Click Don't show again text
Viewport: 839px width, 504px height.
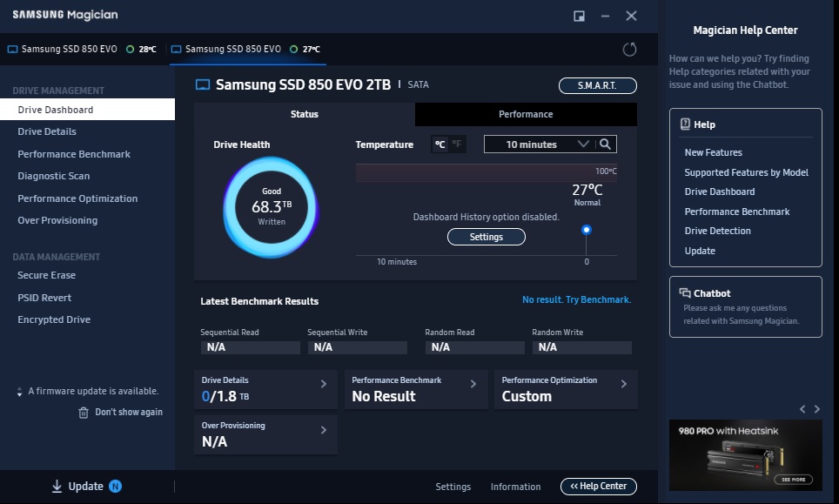tap(129, 412)
